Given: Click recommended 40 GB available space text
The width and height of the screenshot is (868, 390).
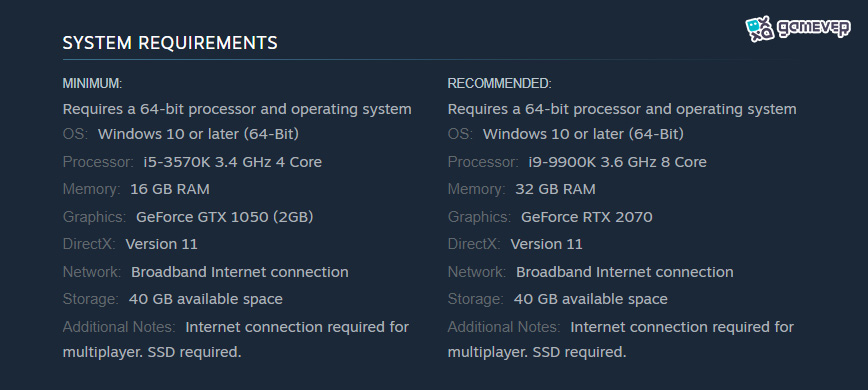Looking at the screenshot, I should click(591, 299).
